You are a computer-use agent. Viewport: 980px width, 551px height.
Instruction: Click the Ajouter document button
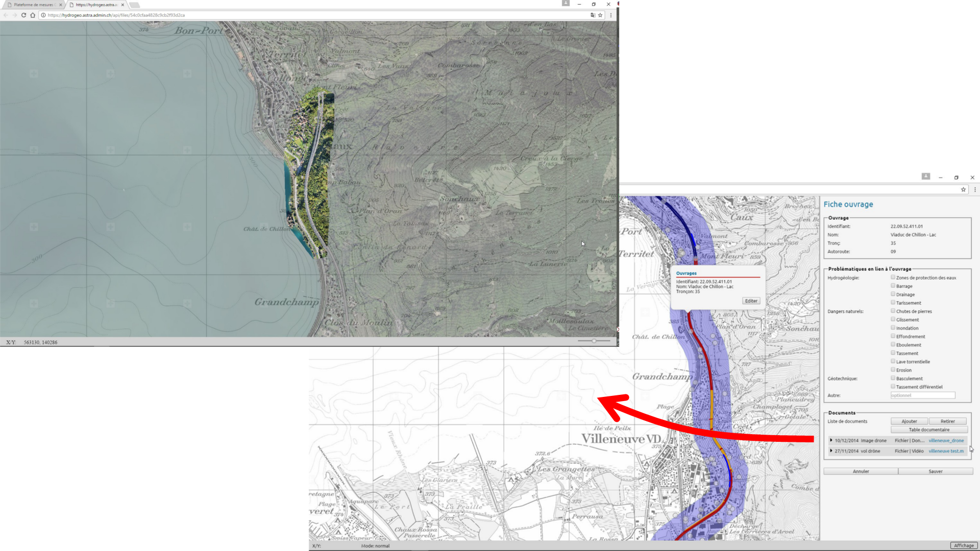point(909,421)
